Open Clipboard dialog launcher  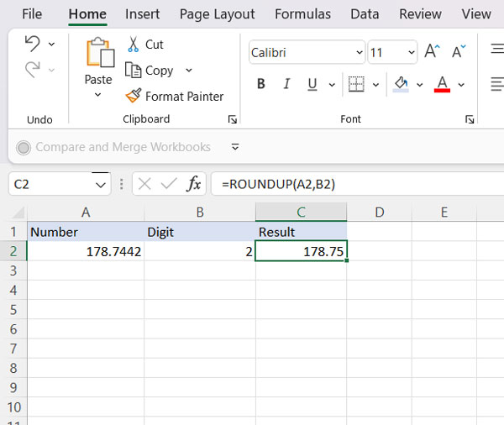tap(233, 119)
